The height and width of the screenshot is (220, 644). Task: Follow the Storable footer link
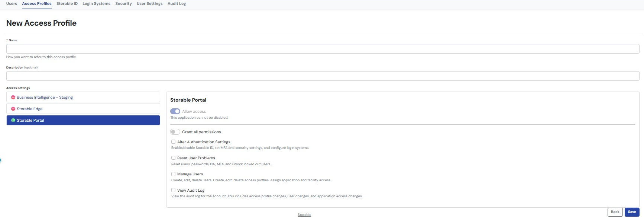304,215
